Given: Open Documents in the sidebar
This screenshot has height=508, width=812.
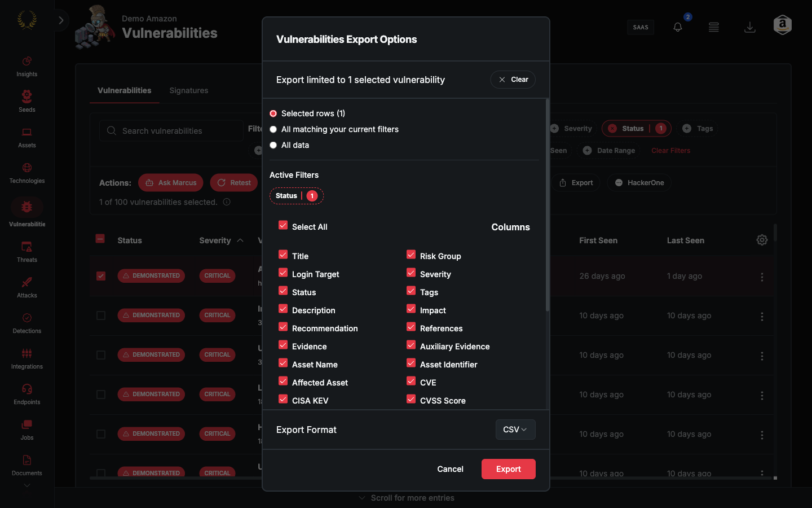Looking at the screenshot, I should click(27, 466).
